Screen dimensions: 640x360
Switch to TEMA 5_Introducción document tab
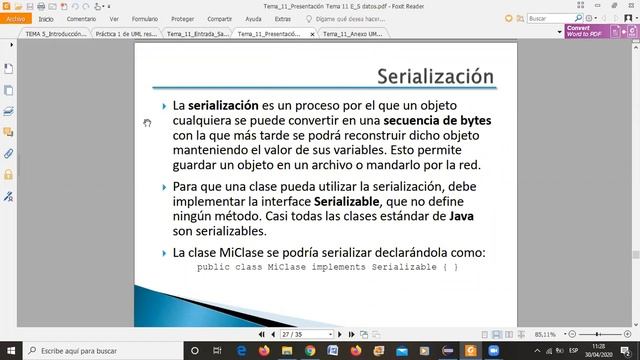(56, 34)
